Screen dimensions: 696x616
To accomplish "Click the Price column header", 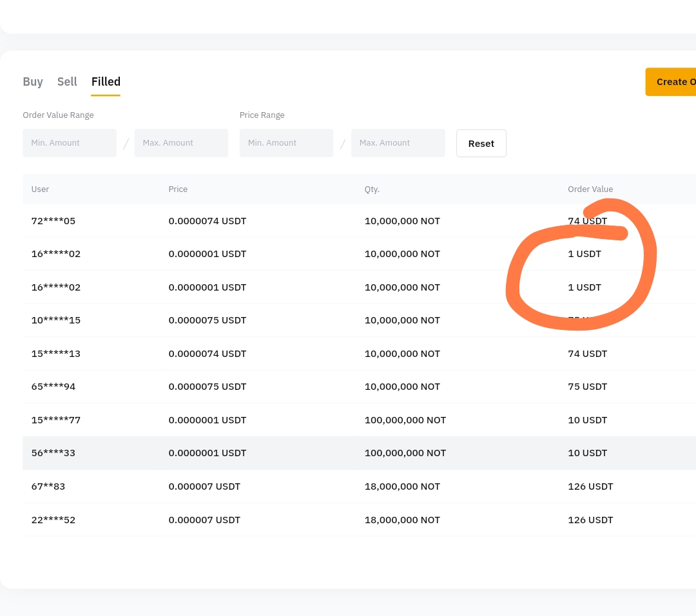I will click(178, 189).
